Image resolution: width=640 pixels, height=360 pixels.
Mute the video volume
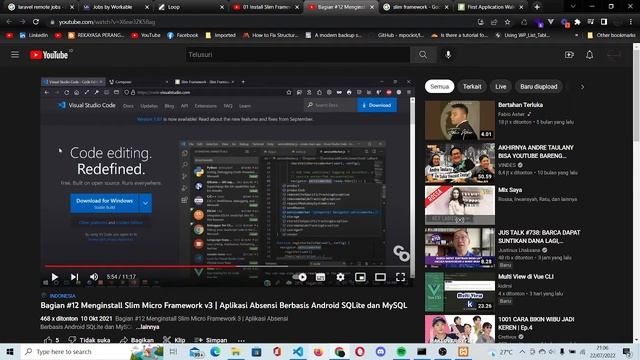[94, 277]
